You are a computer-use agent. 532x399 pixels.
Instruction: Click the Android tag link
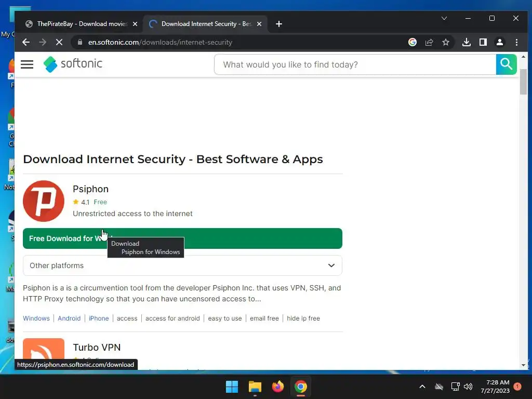point(69,318)
